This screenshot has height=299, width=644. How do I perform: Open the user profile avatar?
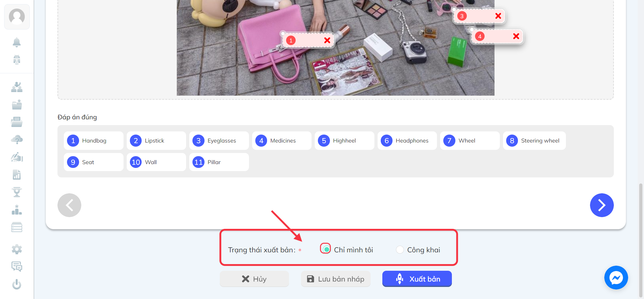[17, 17]
